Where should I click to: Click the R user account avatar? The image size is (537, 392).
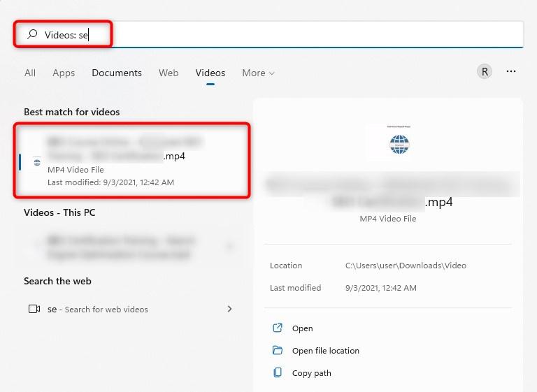(x=485, y=71)
